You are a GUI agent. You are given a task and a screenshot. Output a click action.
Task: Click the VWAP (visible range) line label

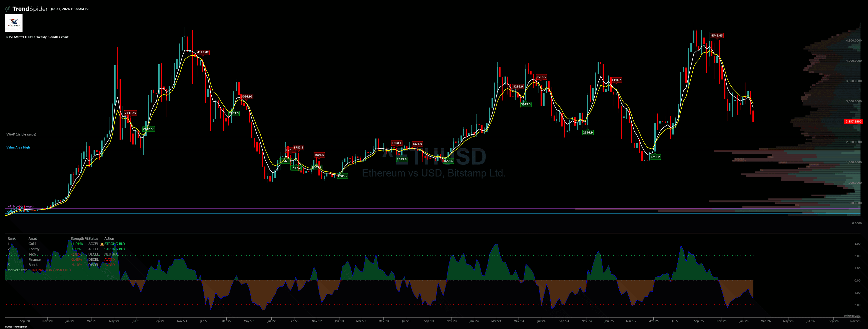click(21, 134)
